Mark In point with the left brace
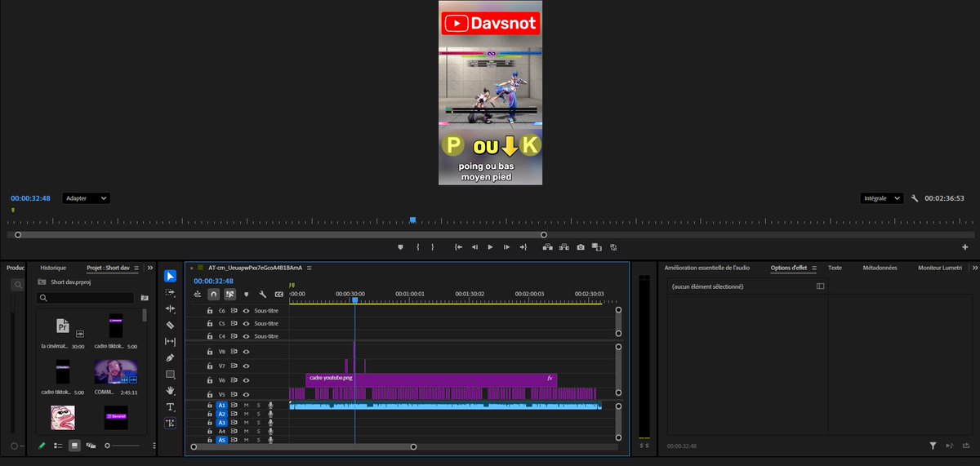 pyautogui.click(x=417, y=246)
